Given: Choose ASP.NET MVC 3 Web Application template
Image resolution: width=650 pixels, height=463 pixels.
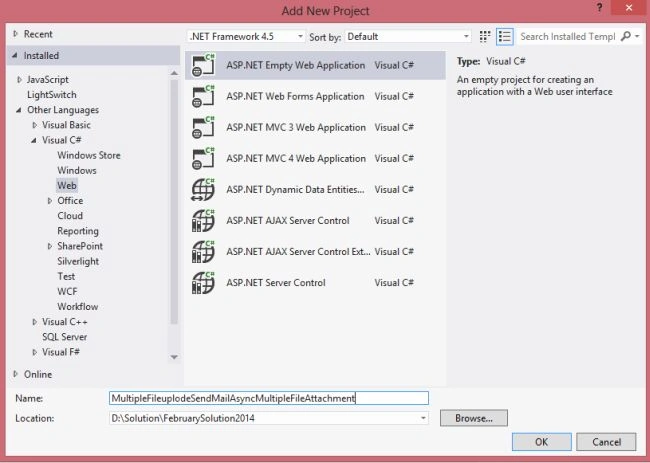Looking at the screenshot, I should pyautogui.click(x=315, y=127).
